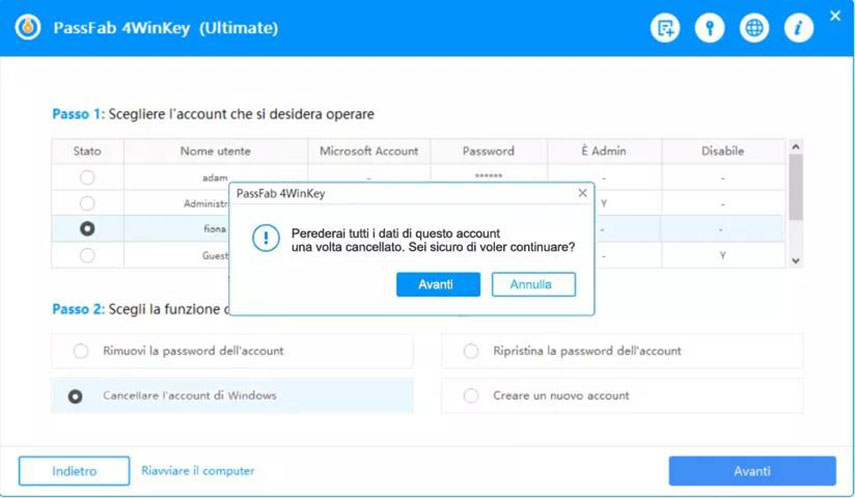The height and width of the screenshot is (498, 855).
Task: Open the key license icon
Action: click(709, 28)
